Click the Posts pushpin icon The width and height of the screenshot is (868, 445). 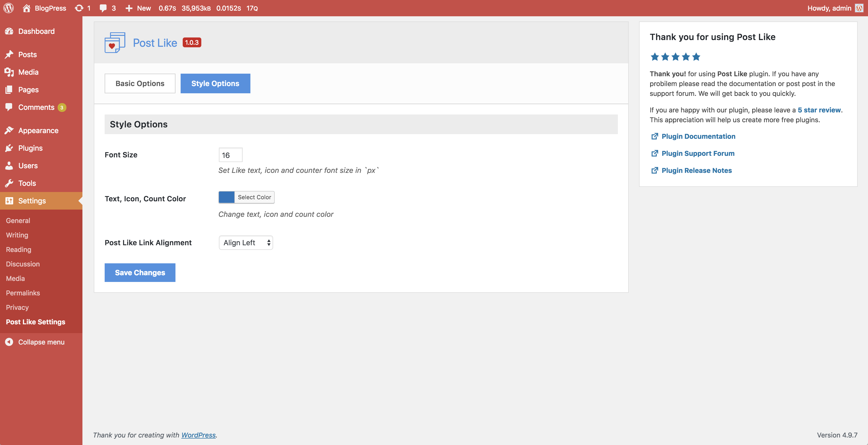pyautogui.click(x=9, y=55)
